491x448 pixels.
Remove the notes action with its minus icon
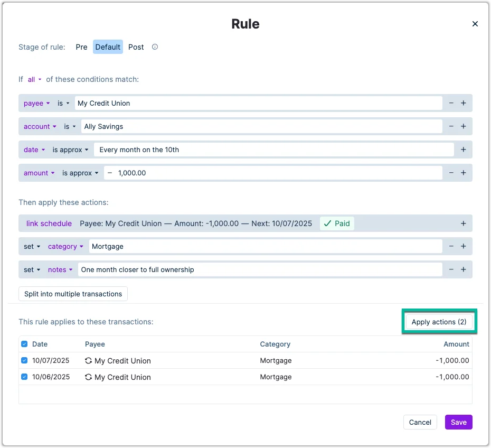click(451, 269)
